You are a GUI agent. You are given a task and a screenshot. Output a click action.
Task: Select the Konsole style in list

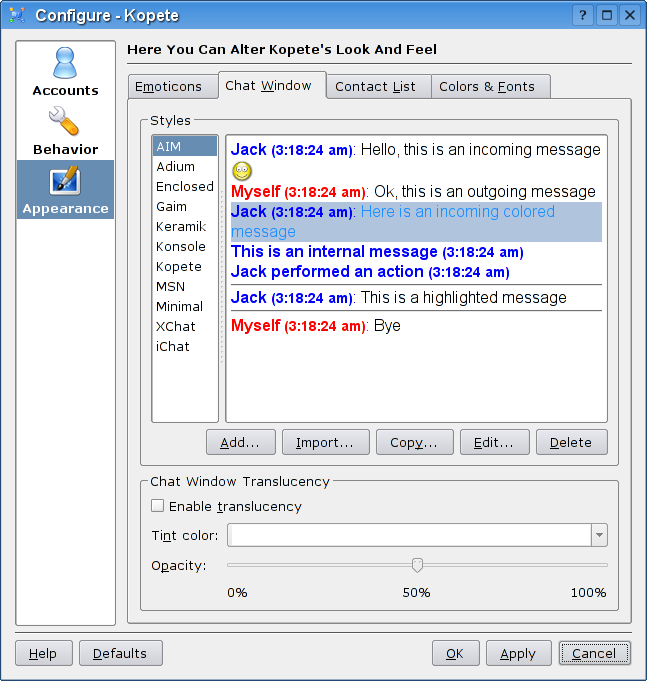point(185,246)
